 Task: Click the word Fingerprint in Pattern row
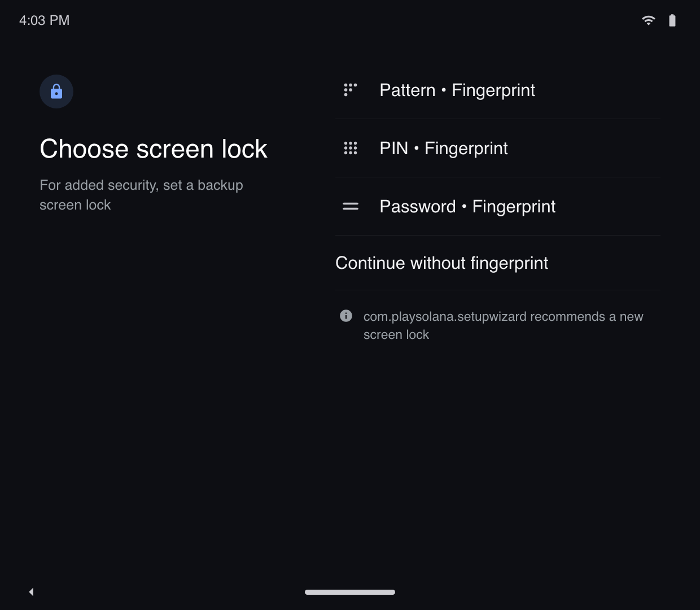coord(493,90)
